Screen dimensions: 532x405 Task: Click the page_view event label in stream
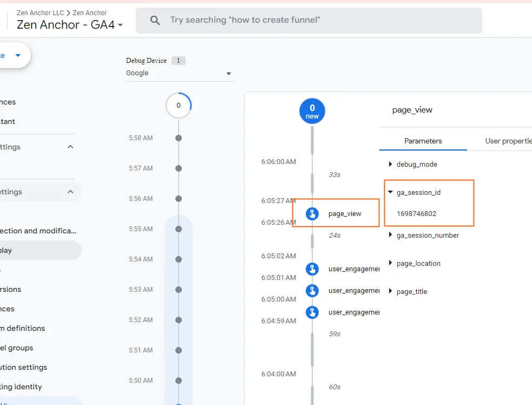(x=345, y=214)
